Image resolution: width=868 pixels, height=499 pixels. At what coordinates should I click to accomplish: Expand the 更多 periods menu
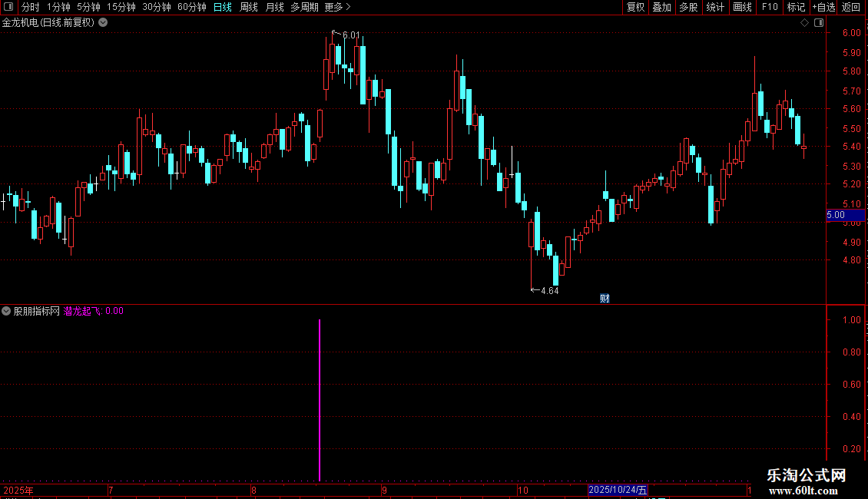point(338,7)
